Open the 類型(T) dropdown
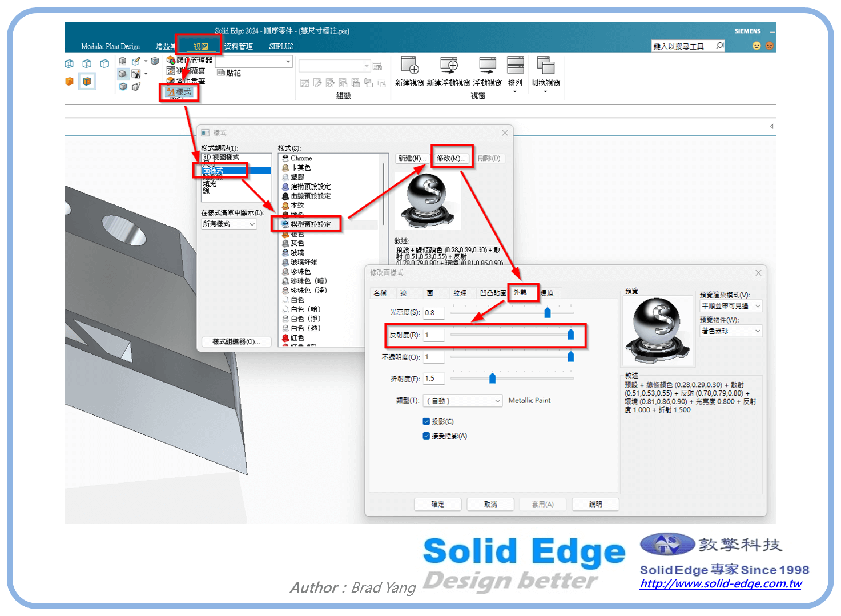 462,401
